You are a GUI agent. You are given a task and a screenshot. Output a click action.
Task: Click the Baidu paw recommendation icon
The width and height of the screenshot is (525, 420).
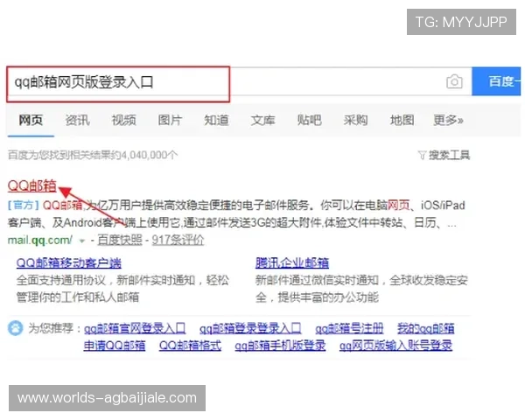16,328
